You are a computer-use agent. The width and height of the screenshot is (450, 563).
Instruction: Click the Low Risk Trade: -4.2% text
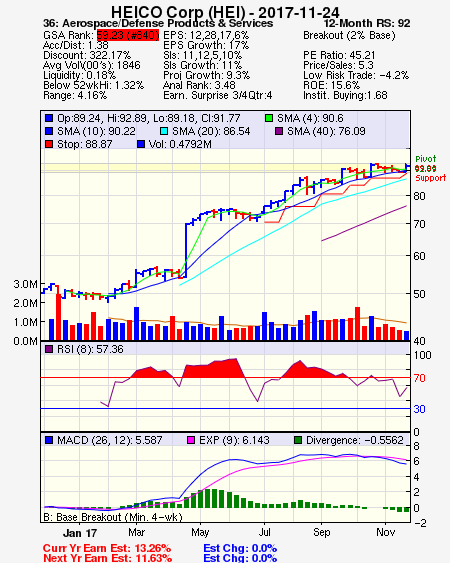[x=356, y=75]
